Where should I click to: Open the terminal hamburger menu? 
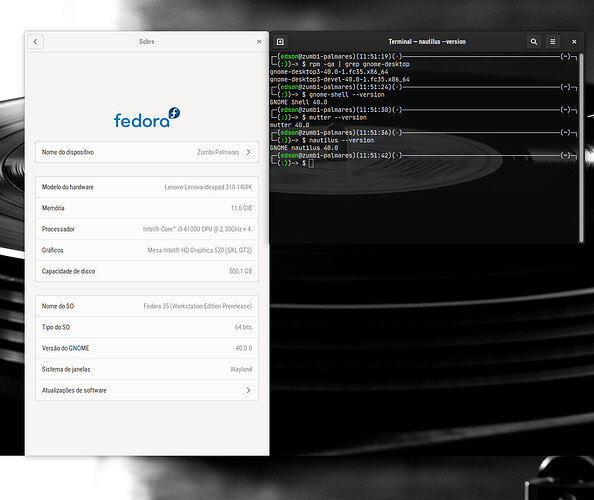point(553,42)
